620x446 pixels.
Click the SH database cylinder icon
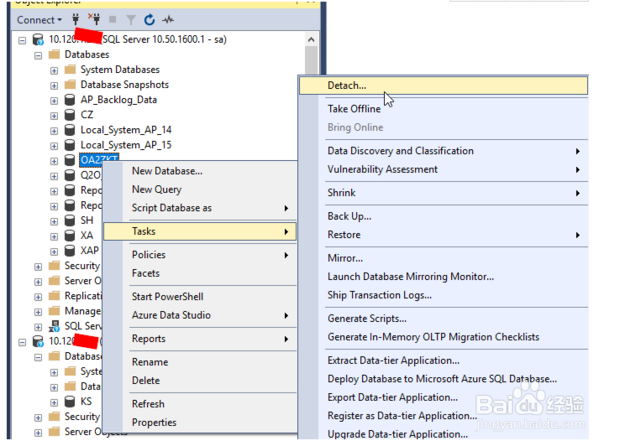pyautogui.click(x=70, y=220)
